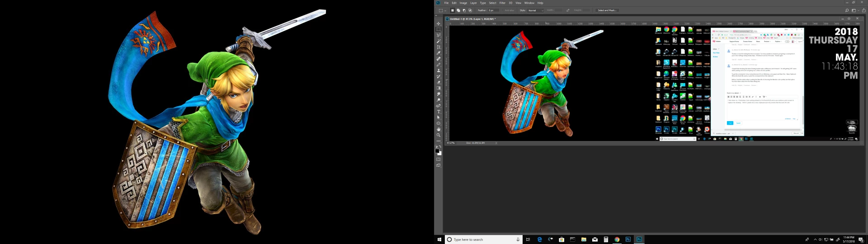Select the Move tool
This screenshot has height=244, width=868.
pyautogui.click(x=439, y=23)
